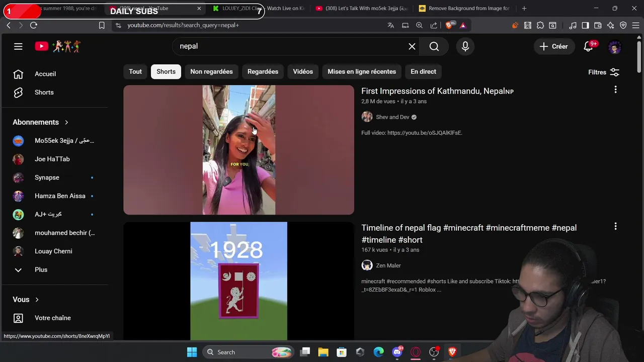
Task: Run search with the magnifier button
Action: point(434,46)
